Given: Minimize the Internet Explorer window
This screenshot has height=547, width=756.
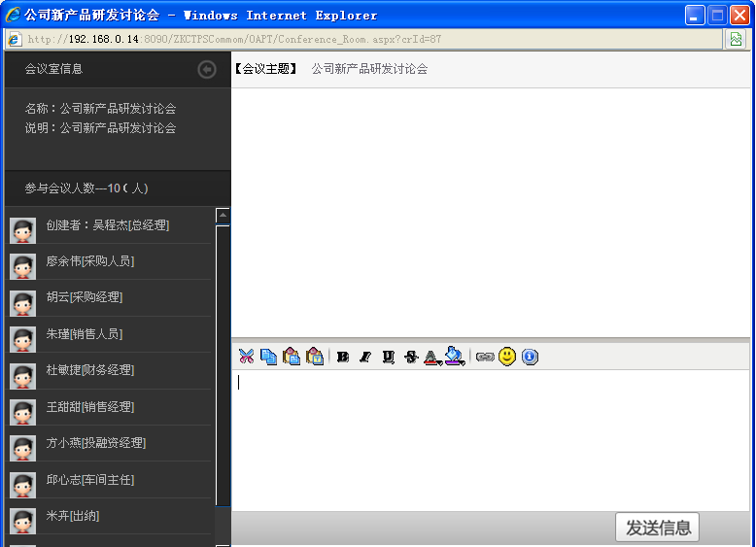Looking at the screenshot, I should [695, 16].
